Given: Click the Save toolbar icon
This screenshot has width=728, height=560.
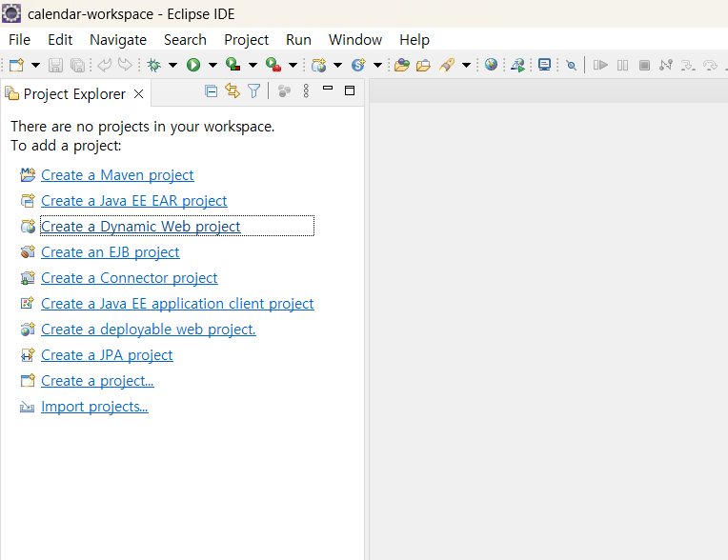Looking at the screenshot, I should pos(55,65).
